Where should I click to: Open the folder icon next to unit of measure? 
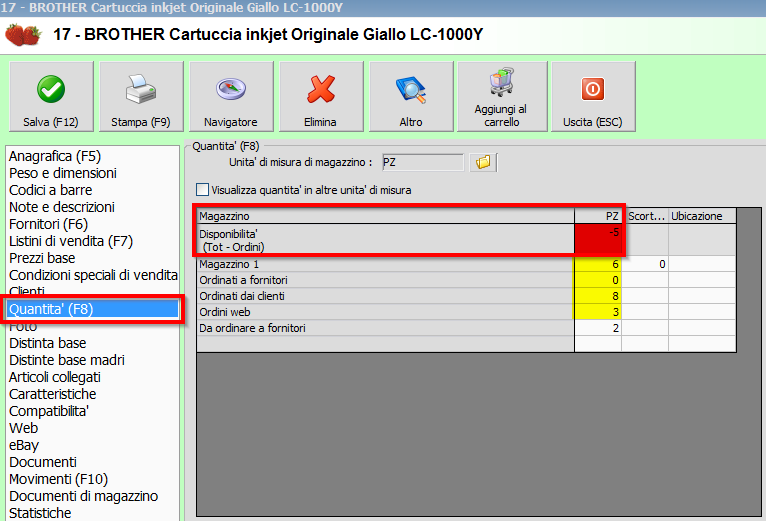pyautogui.click(x=483, y=162)
